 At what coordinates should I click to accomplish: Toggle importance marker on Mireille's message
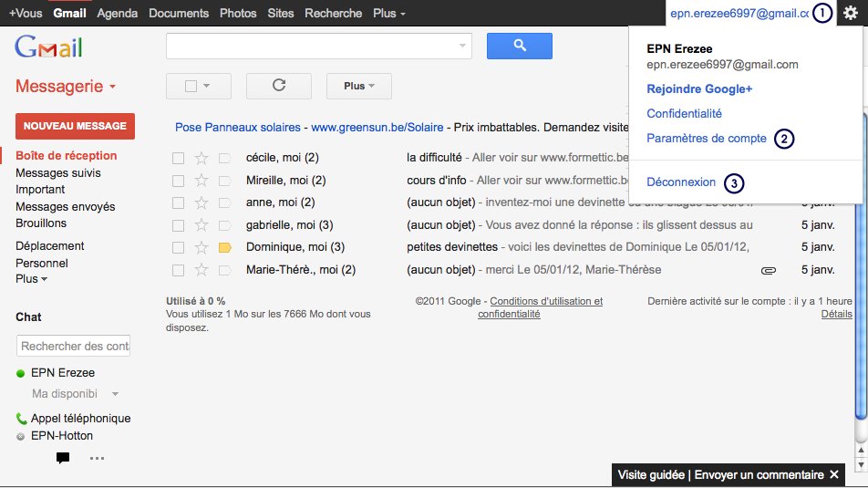coord(224,181)
